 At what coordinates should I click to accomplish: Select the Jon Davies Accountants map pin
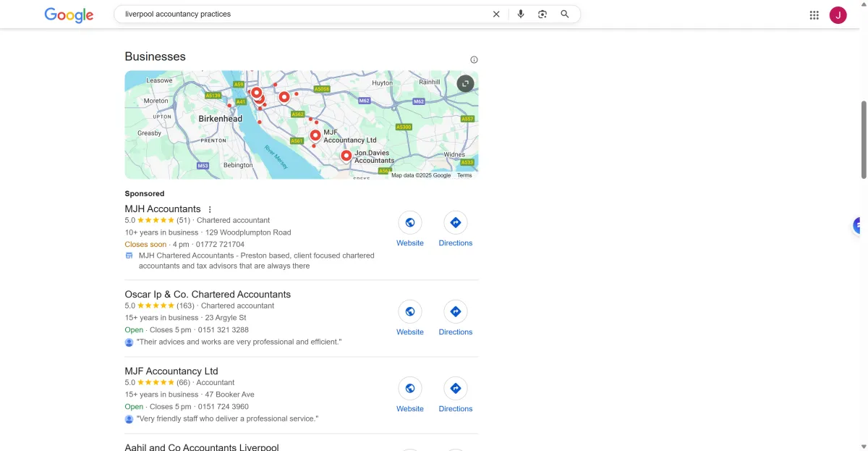[346, 156]
